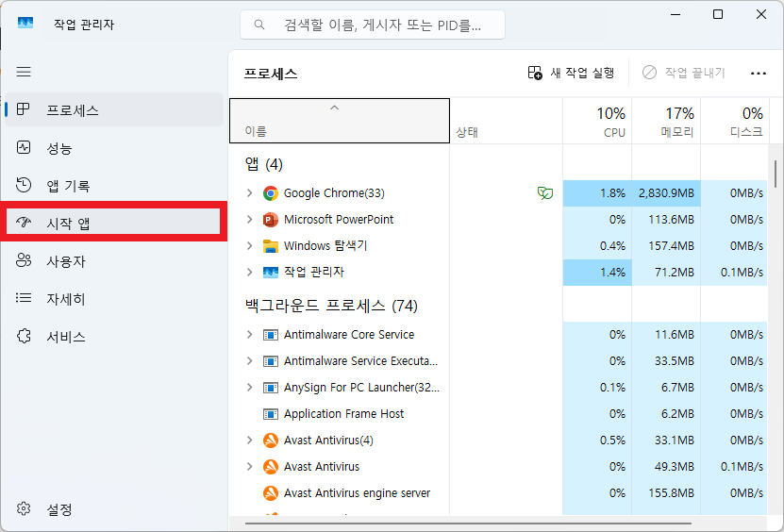This screenshot has height=532, width=784.
Task: Click the 시작 앱 speedometer icon
Action: click(x=24, y=223)
